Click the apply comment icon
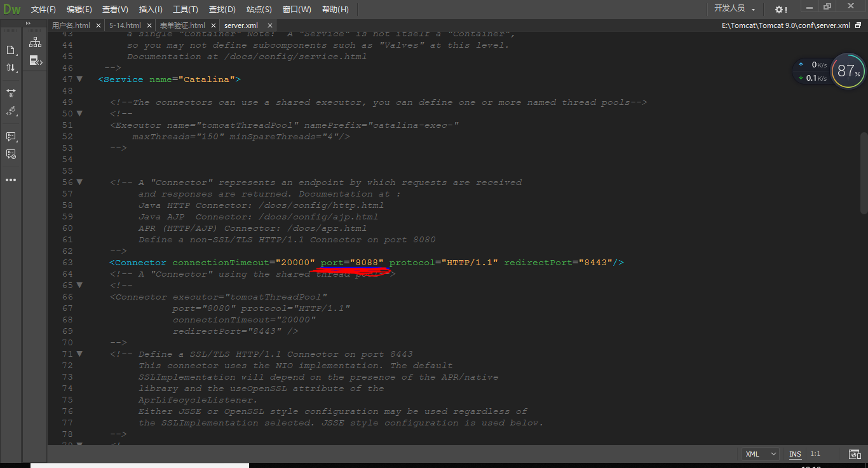 (x=11, y=137)
